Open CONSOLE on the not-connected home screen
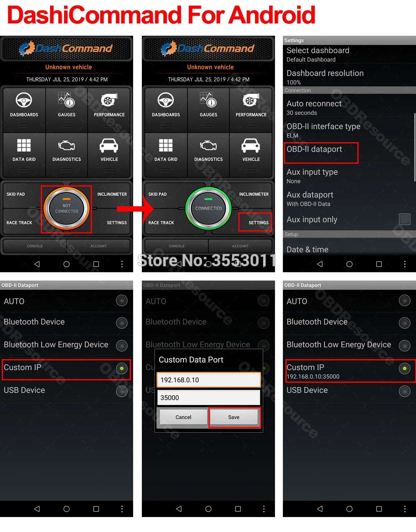 (x=35, y=246)
